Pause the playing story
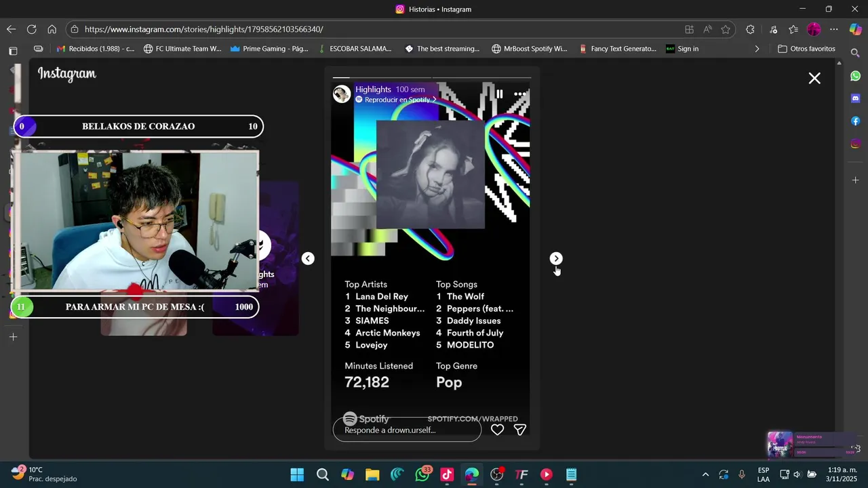Screen dimensions: 868x488 click(499, 94)
